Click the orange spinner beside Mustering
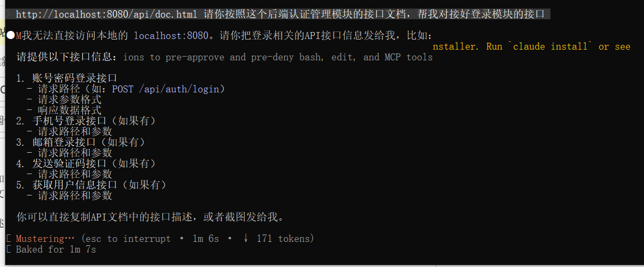The height and width of the screenshot is (267, 644). click(8, 239)
